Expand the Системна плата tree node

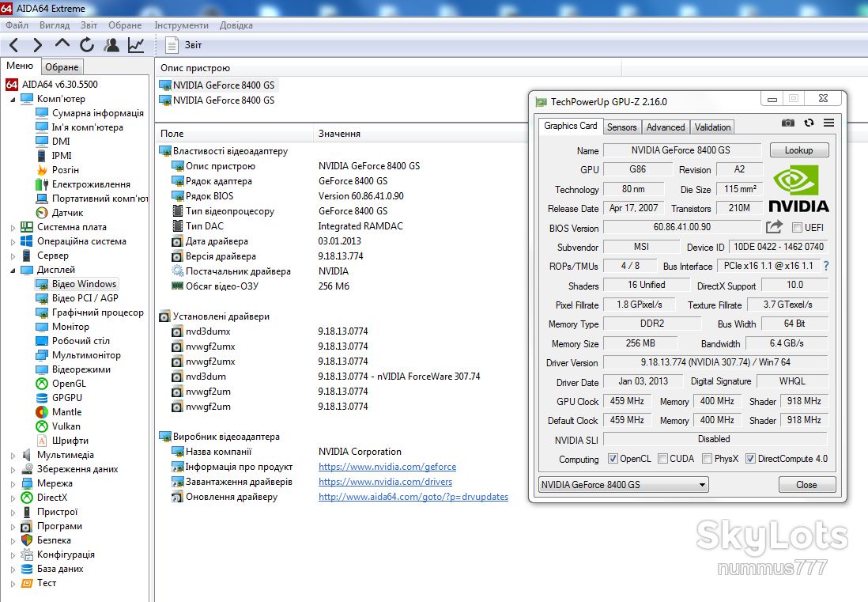13,227
